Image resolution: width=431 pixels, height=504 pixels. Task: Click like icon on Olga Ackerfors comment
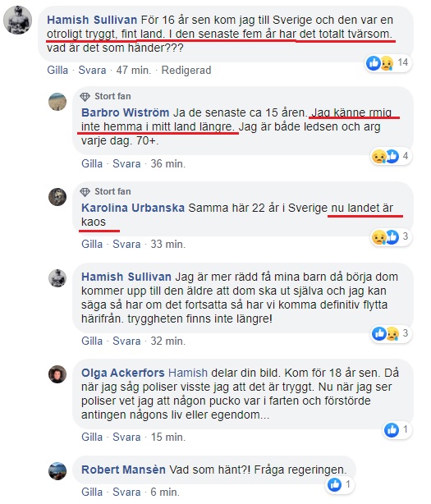click(392, 430)
